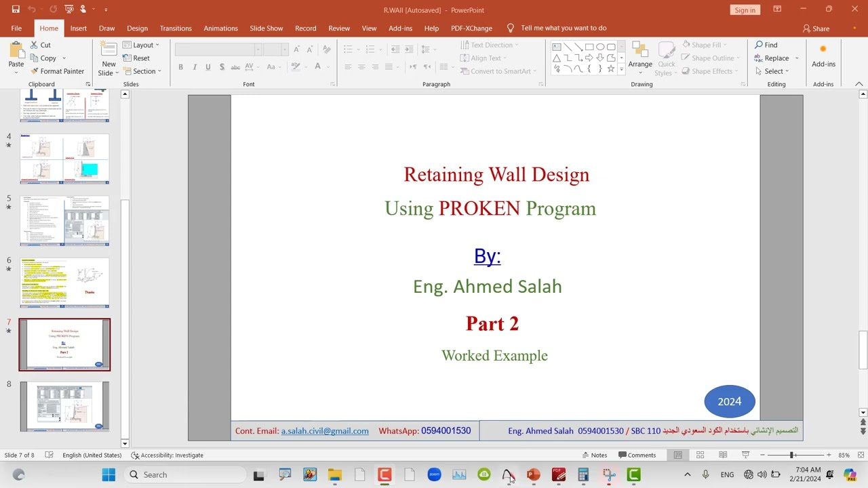Toggle Italic formatting

click(x=195, y=67)
